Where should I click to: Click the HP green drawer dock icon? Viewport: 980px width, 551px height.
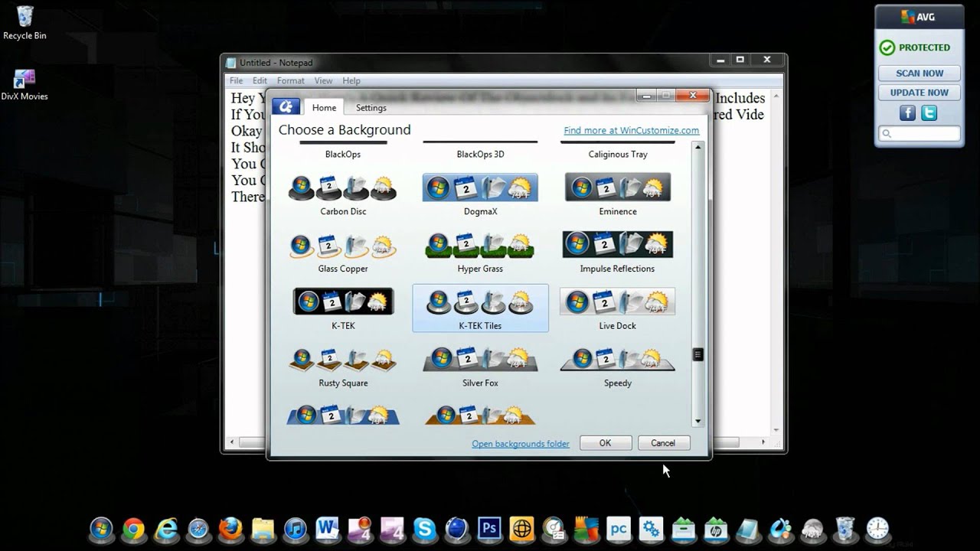715,529
